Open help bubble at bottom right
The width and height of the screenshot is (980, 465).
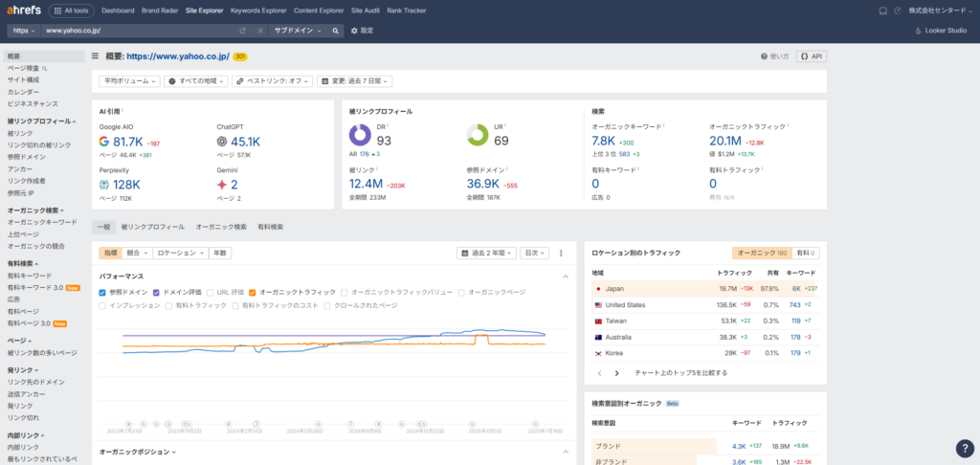coord(965,448)
